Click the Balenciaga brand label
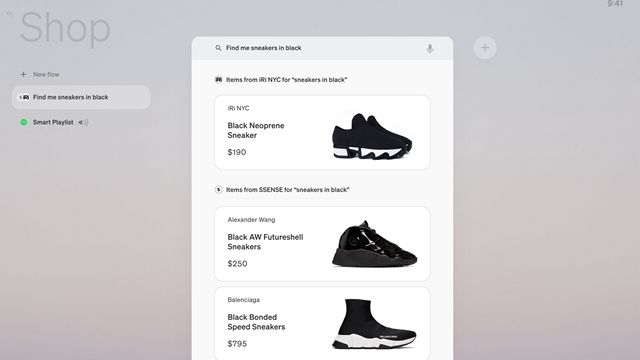This screenshot has width=640, height=360. [244, 300]
